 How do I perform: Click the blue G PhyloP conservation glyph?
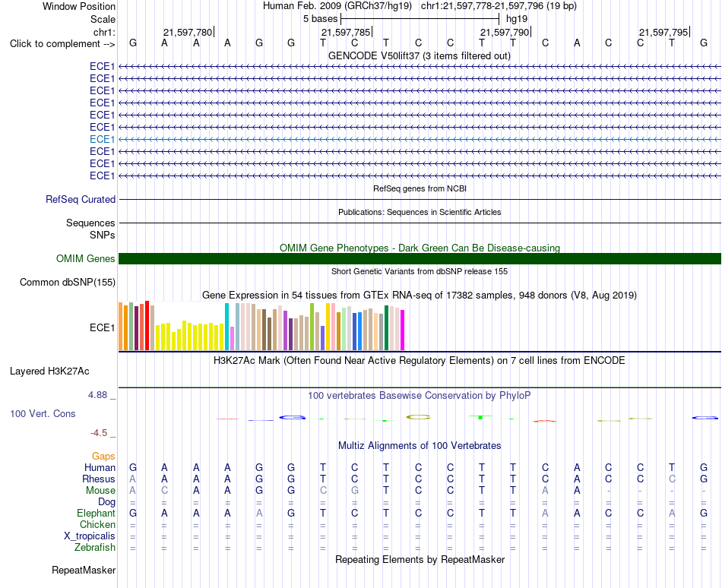pyautogui.click(x=292, y=417)
